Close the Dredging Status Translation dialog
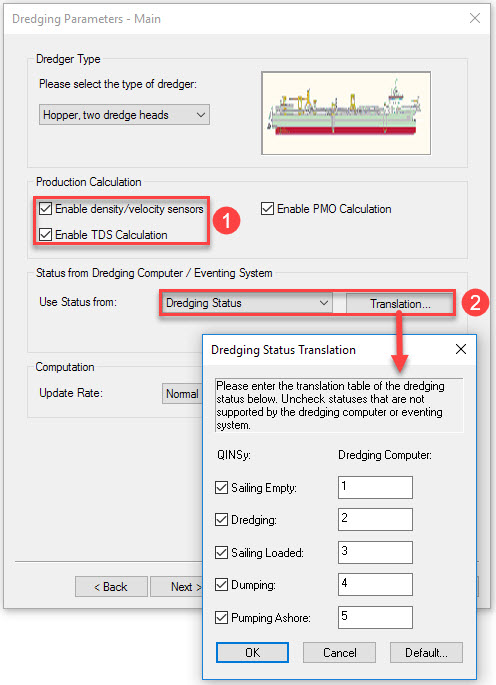496x685 pixels. click(461, 349)
